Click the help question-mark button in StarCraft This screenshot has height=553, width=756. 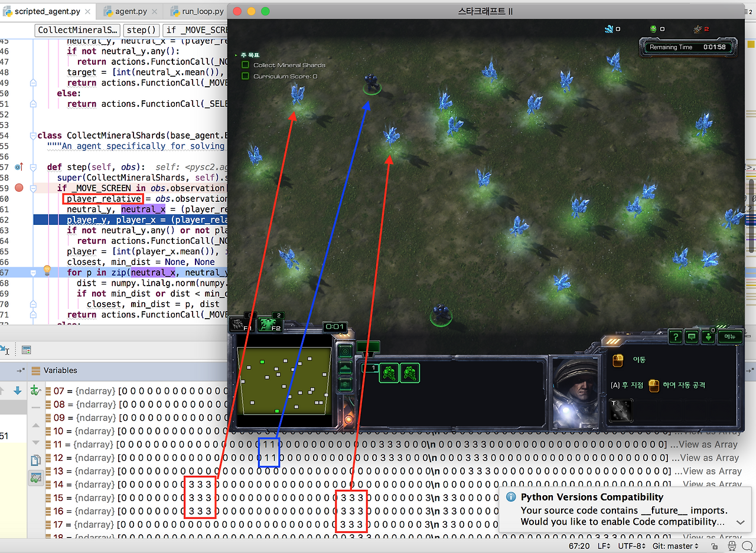676,337
